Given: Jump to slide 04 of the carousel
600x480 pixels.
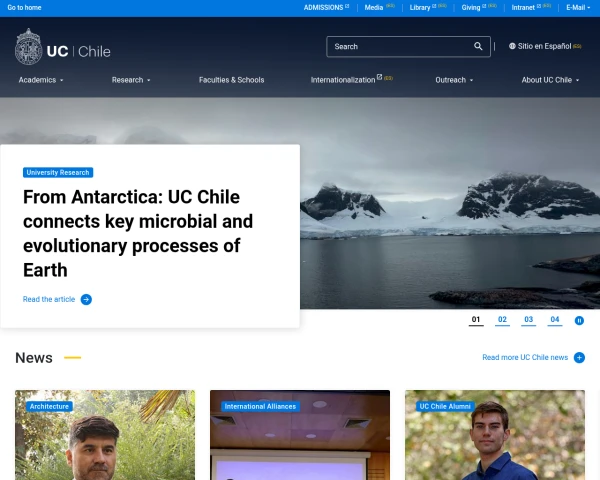Looking at the screenshot, I should click(555, 320).
